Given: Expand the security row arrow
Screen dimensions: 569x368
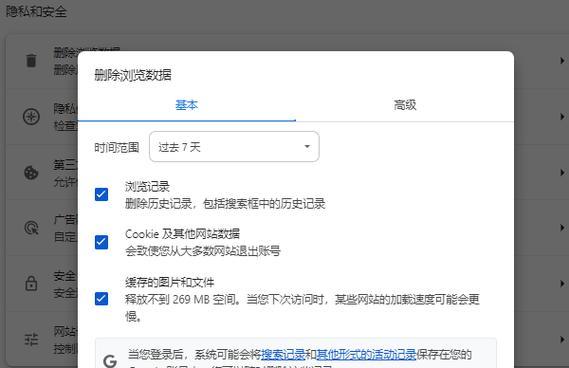Looking at the screenshot, I should (562, 283).
